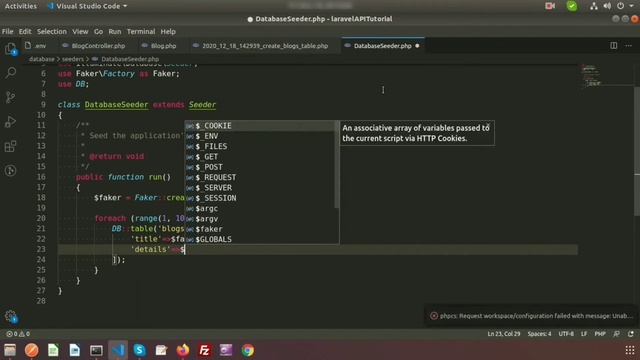The image size is (640, 360).
Task: Select the DatabaseSeeder.php tab
Action: pyautogui.click(x=382, y=46)
